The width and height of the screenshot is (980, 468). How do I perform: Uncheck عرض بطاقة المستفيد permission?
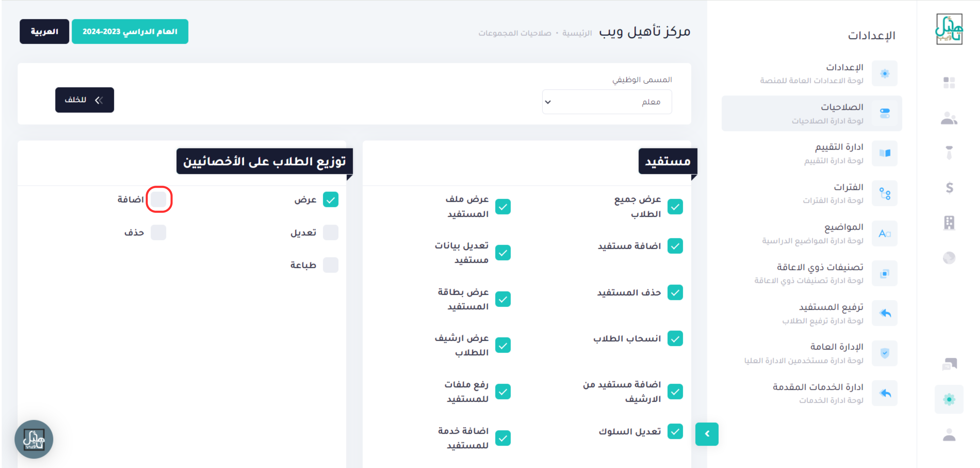(503, 299)
